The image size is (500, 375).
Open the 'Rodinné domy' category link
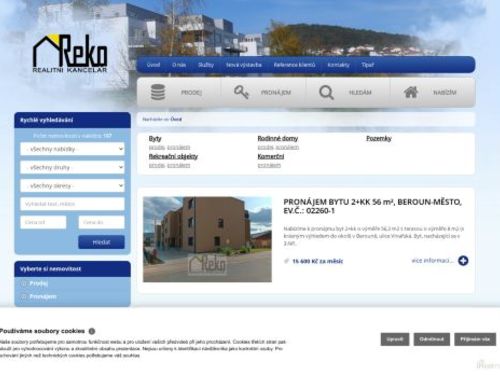pos(278,138)
